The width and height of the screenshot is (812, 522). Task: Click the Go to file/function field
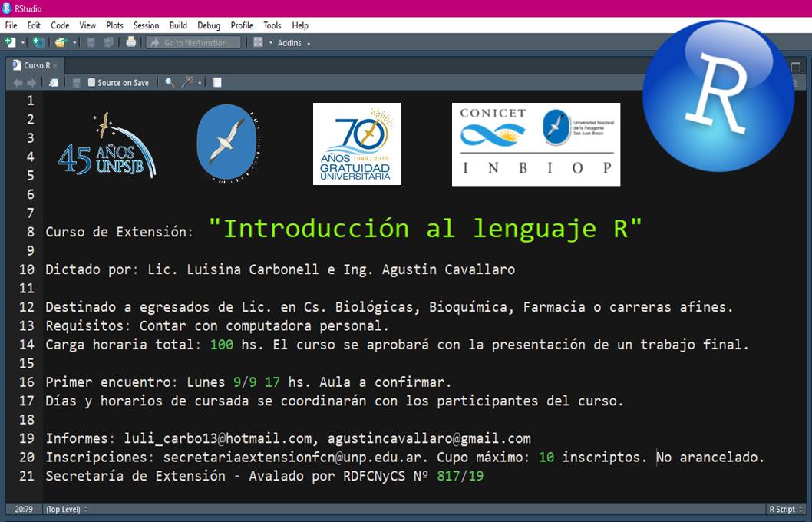click(x=194, y=43)
